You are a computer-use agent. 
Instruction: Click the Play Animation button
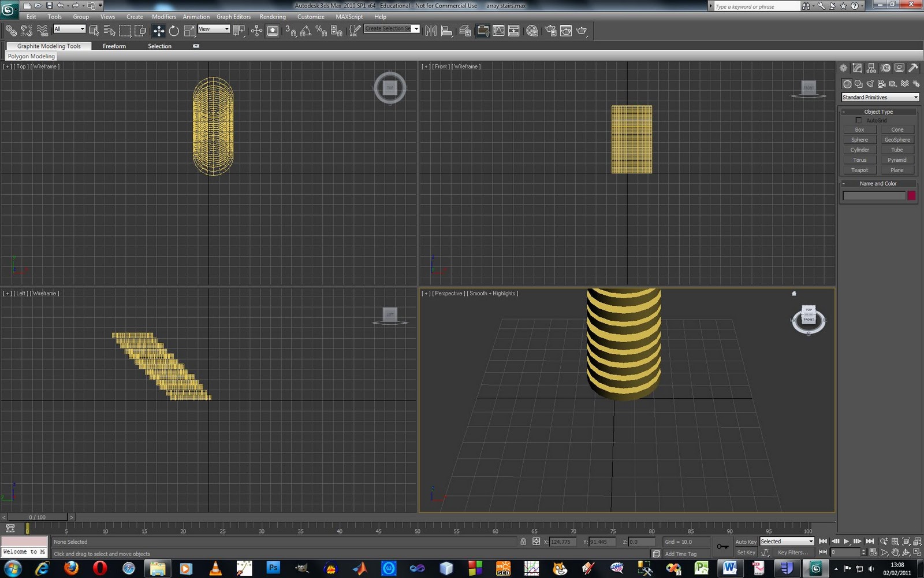click(x=846, y=542)
